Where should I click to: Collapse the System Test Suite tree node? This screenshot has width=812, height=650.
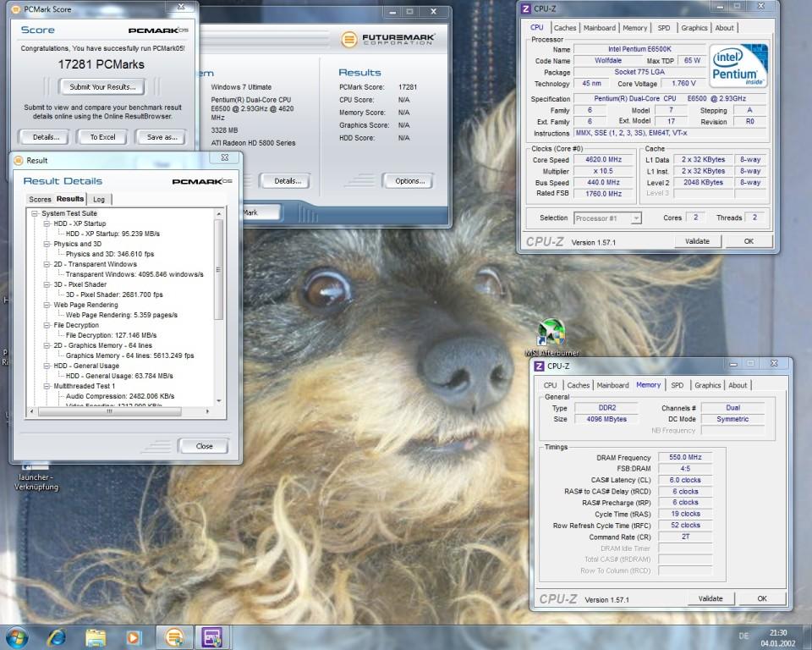35,213
